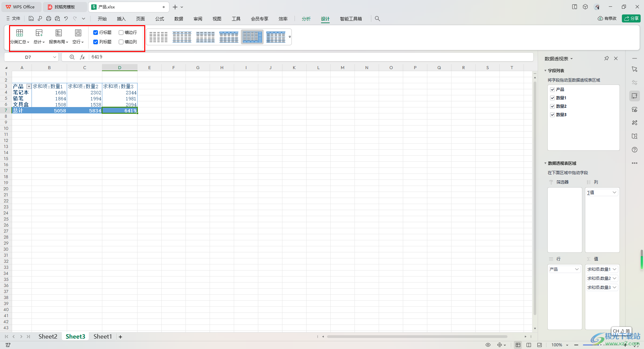Click the zoom out minus button

pos(576,345)
